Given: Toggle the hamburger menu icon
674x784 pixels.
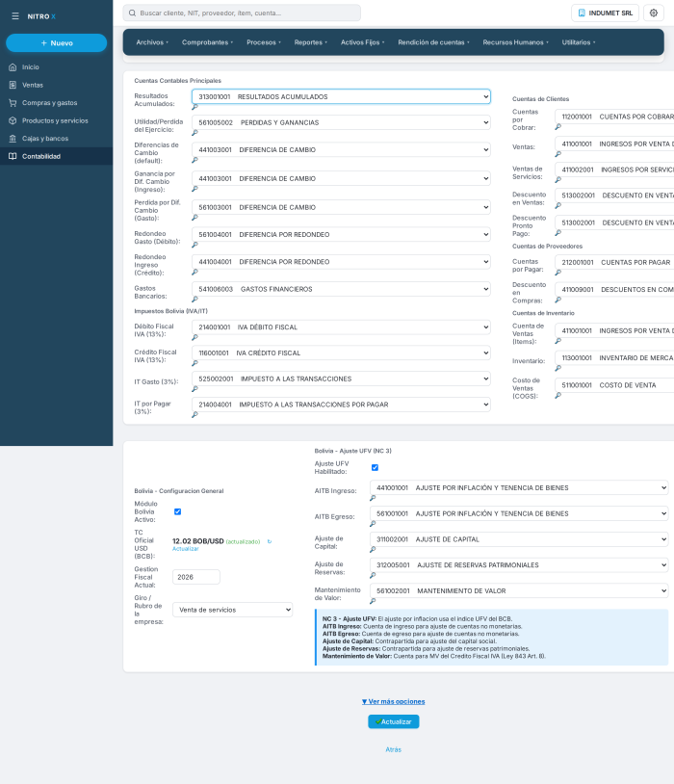Looking at the screenshot, I should coord(15,16).
